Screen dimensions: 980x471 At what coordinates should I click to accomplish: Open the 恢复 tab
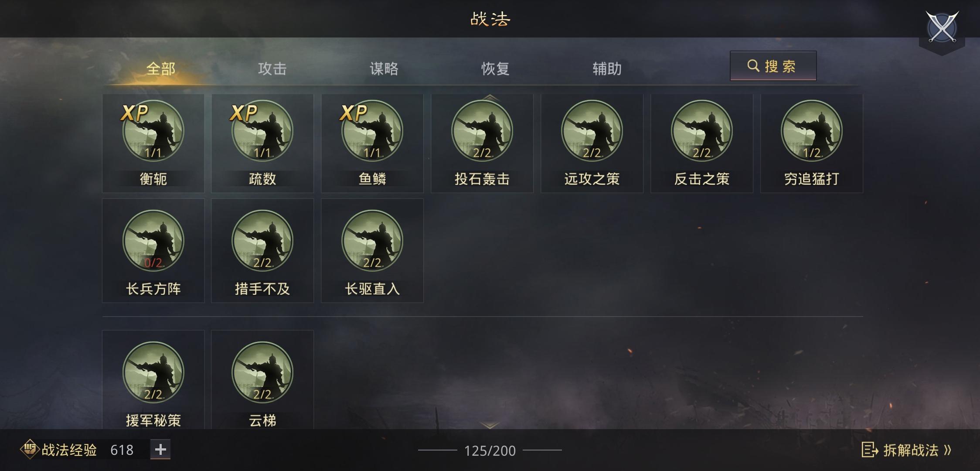pos(495,68)
